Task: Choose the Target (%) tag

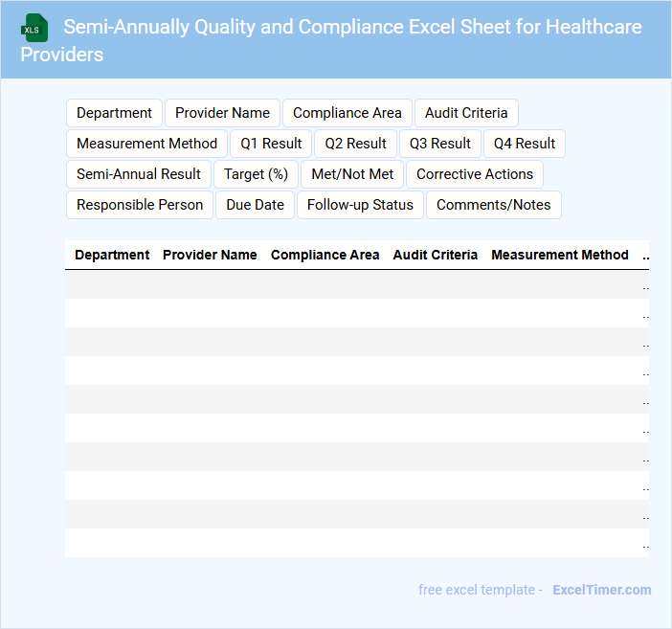Action: point(256,174)
